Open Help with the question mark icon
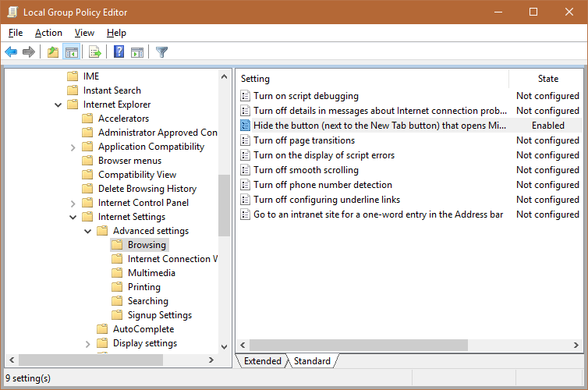588x390 pixels. (119, 52)
